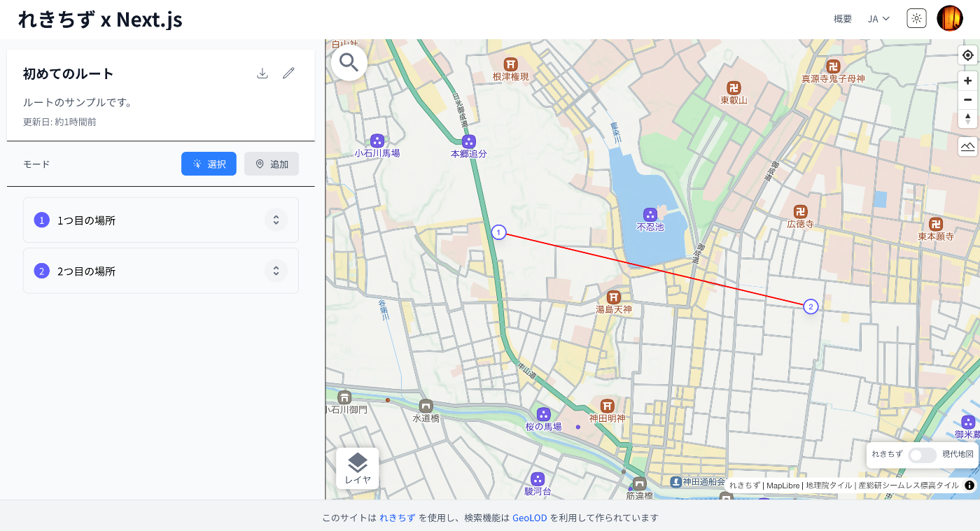Toggle れきちず / 現代地図 map switch
980x531 pixels.
point(922,455)
